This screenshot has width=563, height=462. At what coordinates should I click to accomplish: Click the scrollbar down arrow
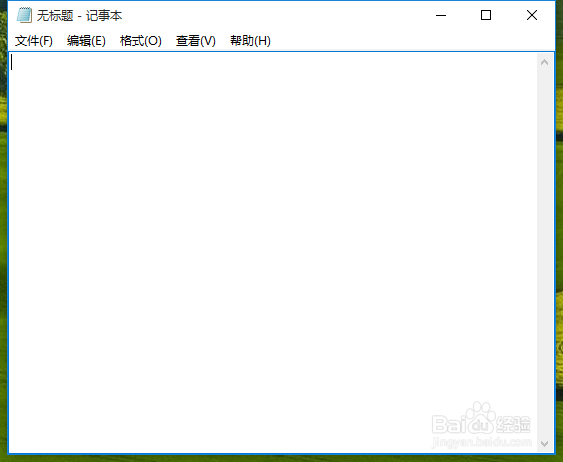[x=544, y=444]
